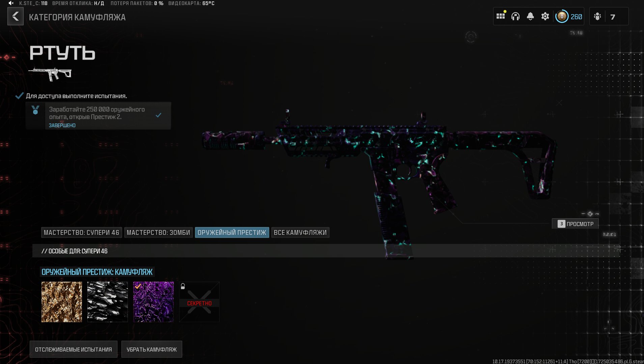Image resolution: width=644 pixels, height=364 pixels.
Task: Click the back arrow button
Action: click(16, 17)
